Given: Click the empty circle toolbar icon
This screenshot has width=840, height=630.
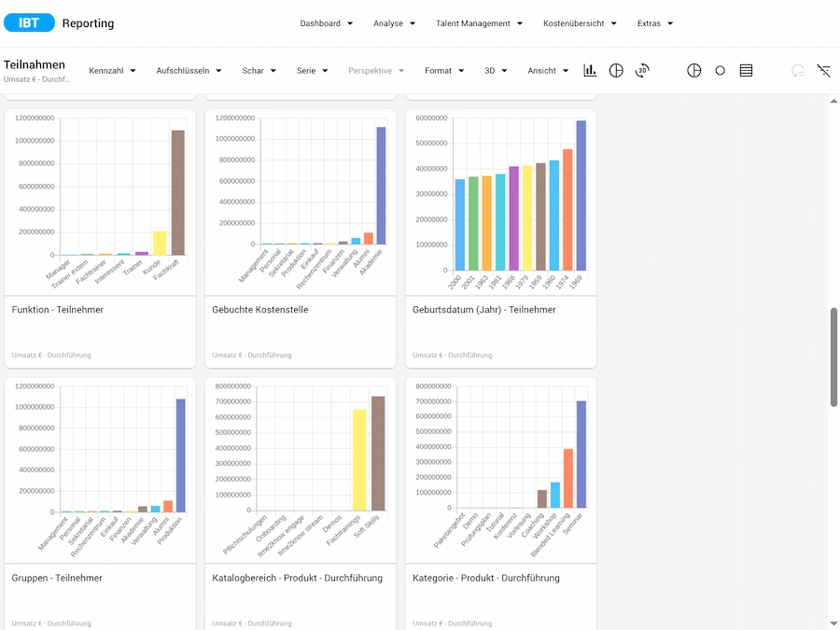Looking at the screenshot, I should tap(720, 70).
